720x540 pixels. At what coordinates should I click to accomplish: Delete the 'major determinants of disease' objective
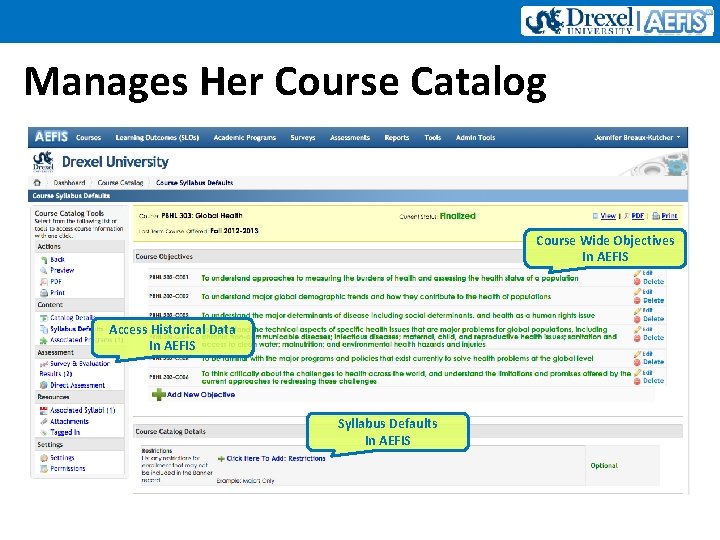click(x=653, y=319)
